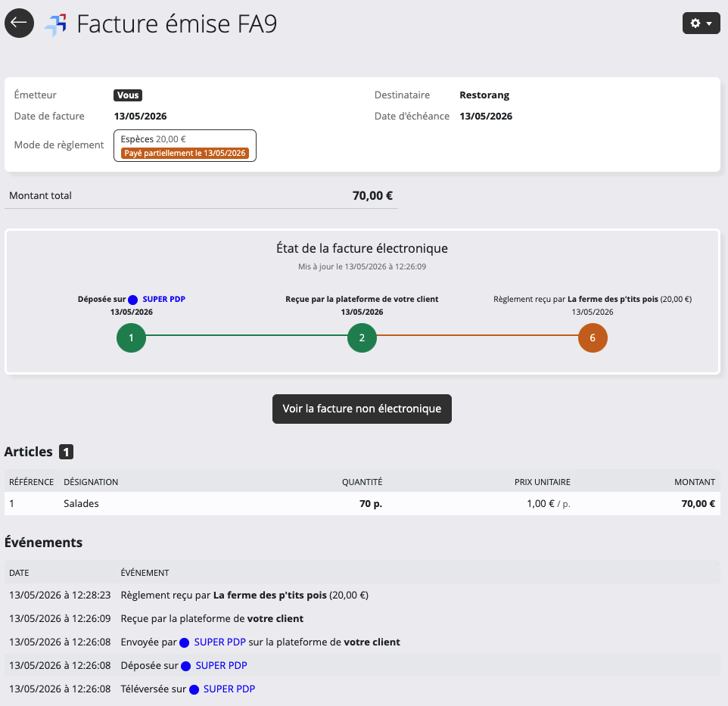Select step 1 circle in invoice status
Viewport: 728px width, 706px height.
[x=132, y=338]
